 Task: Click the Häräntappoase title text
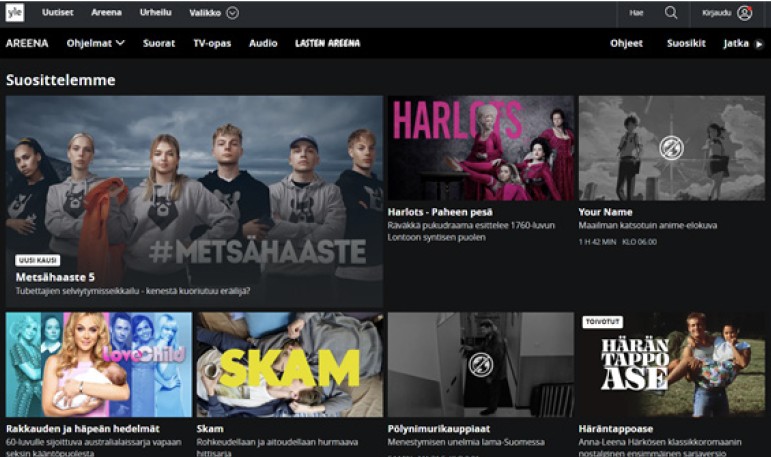(616, 428)
